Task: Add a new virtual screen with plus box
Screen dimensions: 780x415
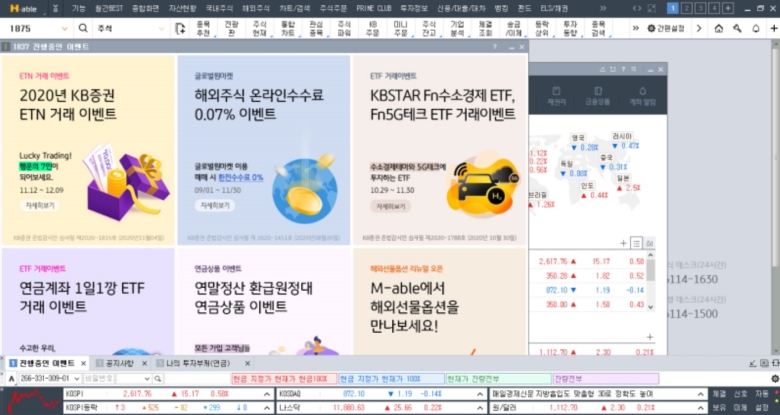Action: [x=727, y=8]
